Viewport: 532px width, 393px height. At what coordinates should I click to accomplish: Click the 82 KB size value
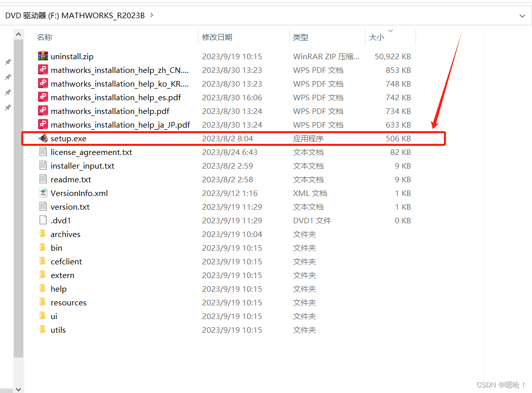pyautogui.click(x=400, y=152)
